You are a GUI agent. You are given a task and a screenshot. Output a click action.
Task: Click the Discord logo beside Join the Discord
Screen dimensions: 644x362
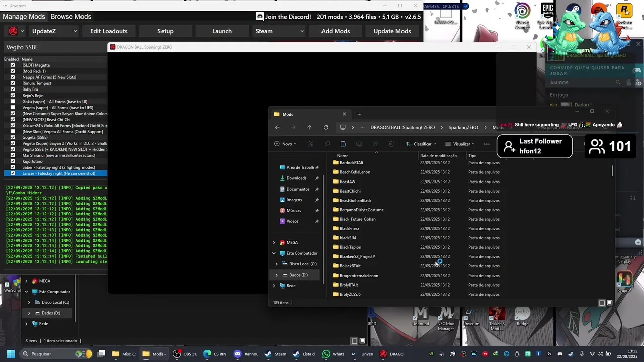pyautogui.click(x=260, y=17)
